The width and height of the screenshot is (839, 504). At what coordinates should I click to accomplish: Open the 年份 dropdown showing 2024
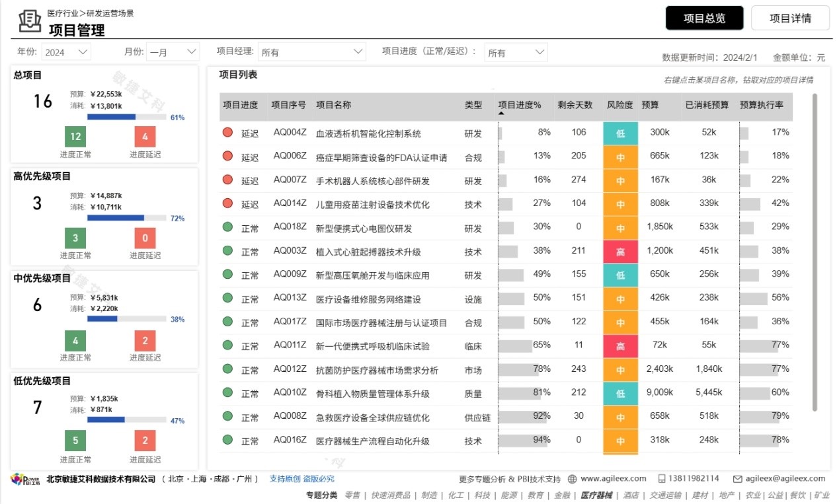click(65, 51)
